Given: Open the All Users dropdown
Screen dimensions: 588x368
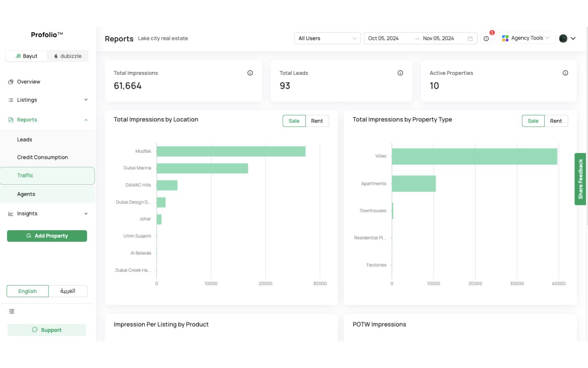Looking at the screenshot, I should click(x=327, y=38).
